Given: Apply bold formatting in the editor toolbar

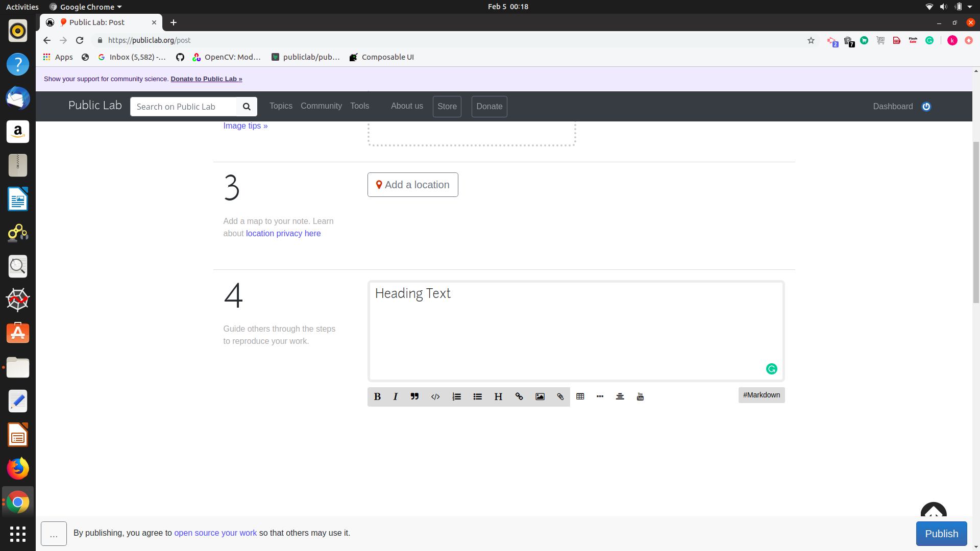Looking at the screenshot, I should click(377, 396).
